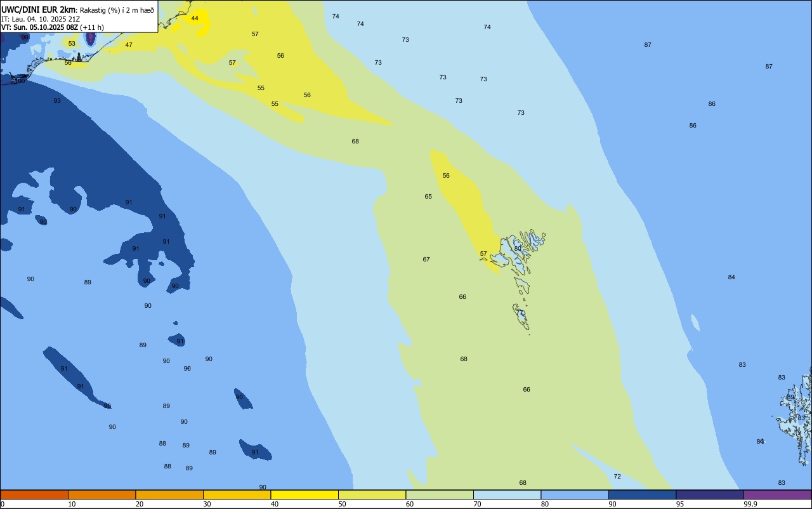Click the label 'Rakastig (%) í 2 m hæð'
The width and height of the screenshot is (812, 509).
coord(117,10)
